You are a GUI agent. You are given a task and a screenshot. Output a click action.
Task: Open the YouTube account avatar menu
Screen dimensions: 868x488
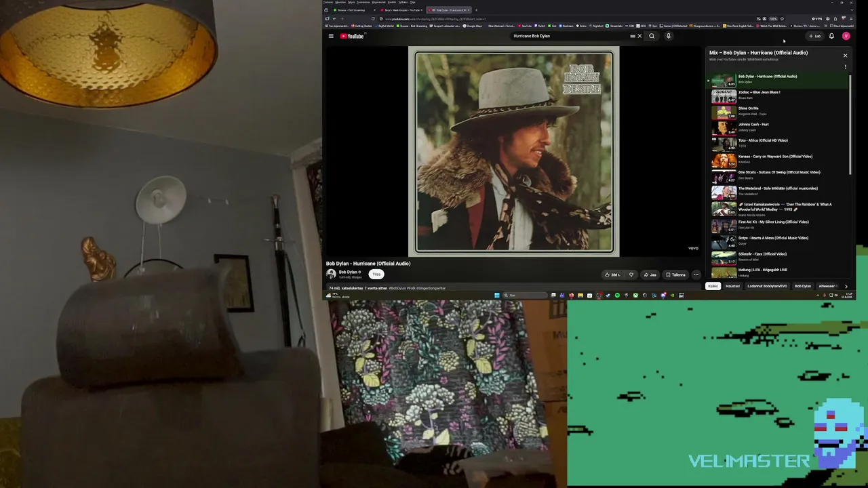(846, 36)
